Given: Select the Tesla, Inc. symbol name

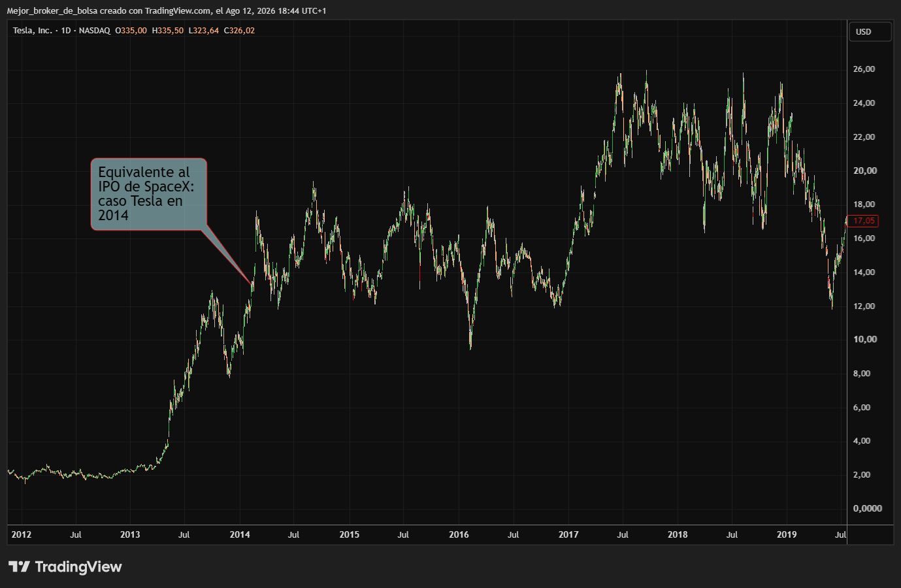Looking at the screenshot, I should tap(33, 31).
